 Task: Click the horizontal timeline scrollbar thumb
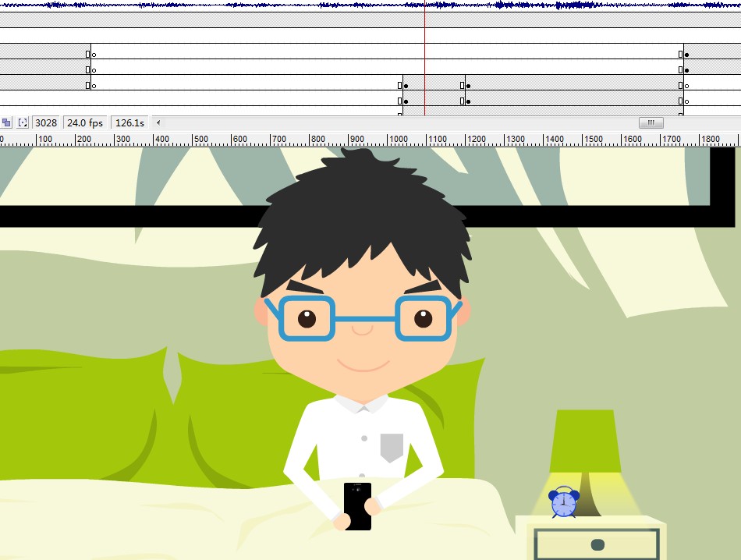click(x=651, y=122)
